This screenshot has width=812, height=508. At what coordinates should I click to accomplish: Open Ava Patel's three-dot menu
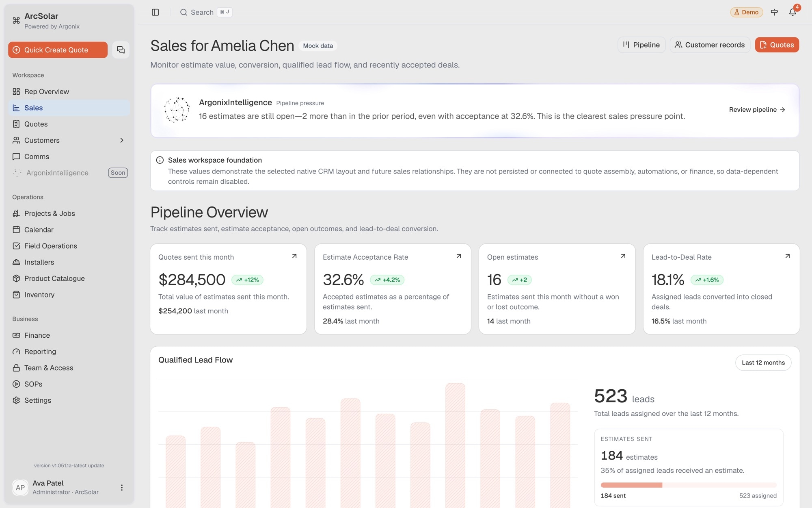point(121,487)
